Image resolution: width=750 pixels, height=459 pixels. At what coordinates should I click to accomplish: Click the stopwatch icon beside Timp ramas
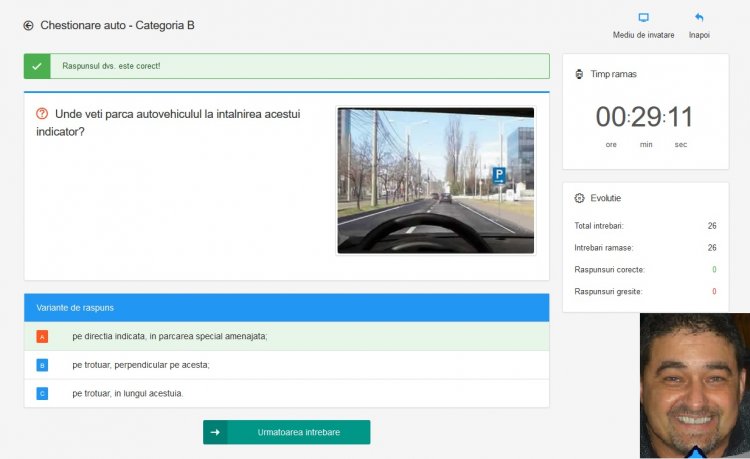pos(579,74)
